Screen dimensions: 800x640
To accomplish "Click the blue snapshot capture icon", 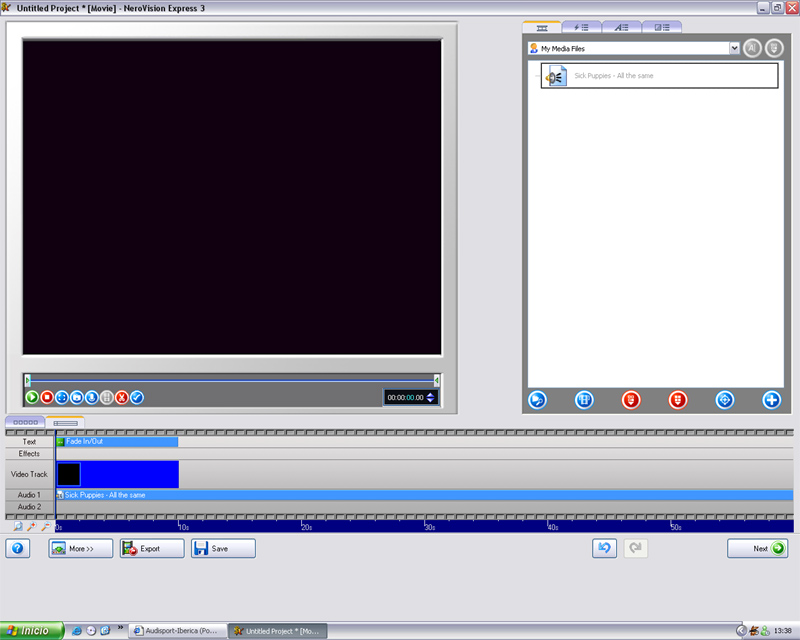I will 77,397.
